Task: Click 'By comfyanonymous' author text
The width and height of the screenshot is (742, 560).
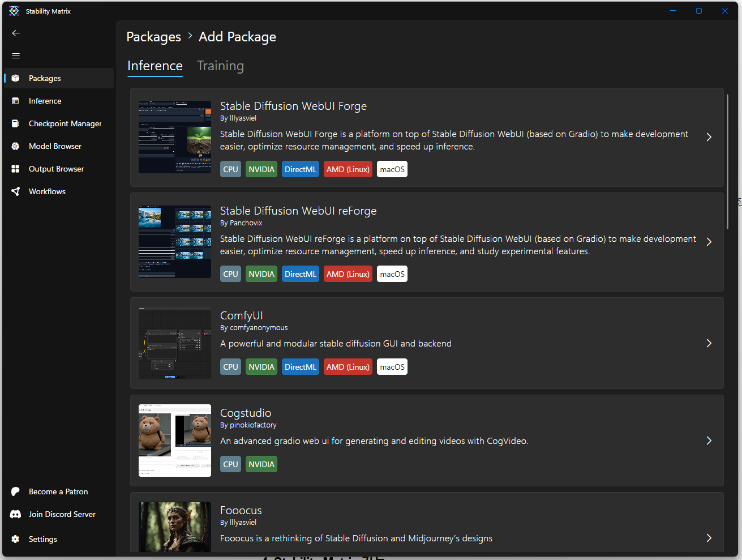Action: [254, 328]
